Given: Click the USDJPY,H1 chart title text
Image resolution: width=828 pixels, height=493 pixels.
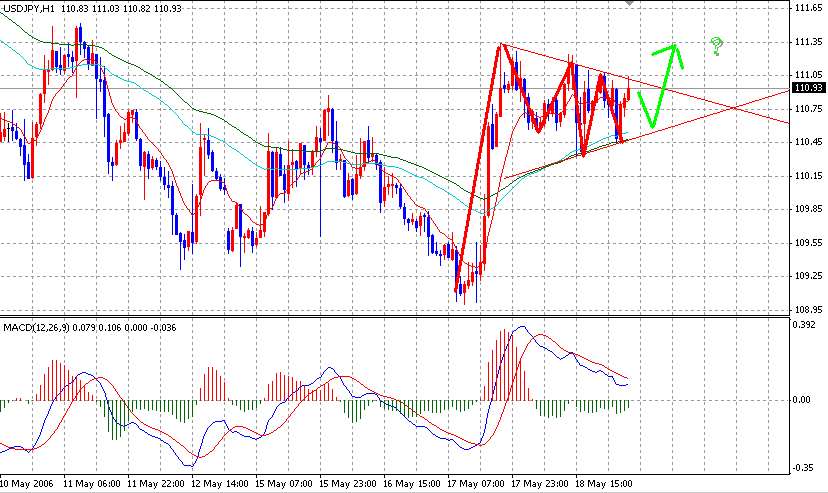Looking at the screenshot, I should 29,8.
